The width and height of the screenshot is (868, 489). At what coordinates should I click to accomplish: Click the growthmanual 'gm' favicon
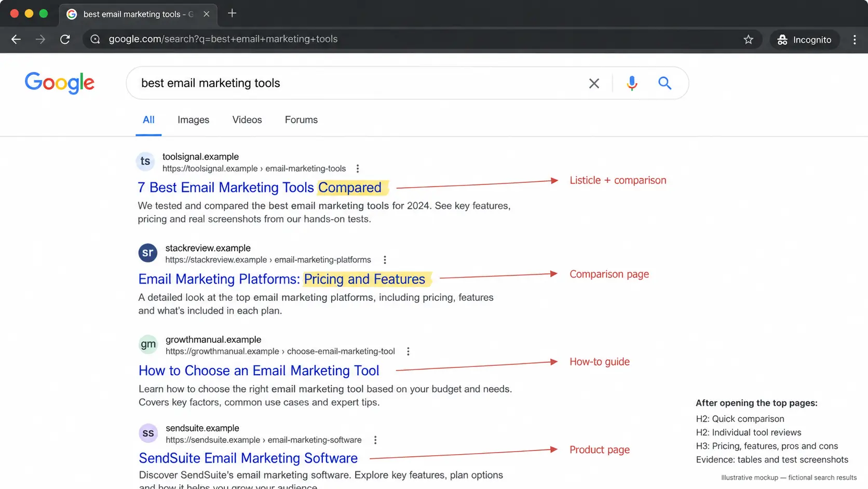(148, 344)
